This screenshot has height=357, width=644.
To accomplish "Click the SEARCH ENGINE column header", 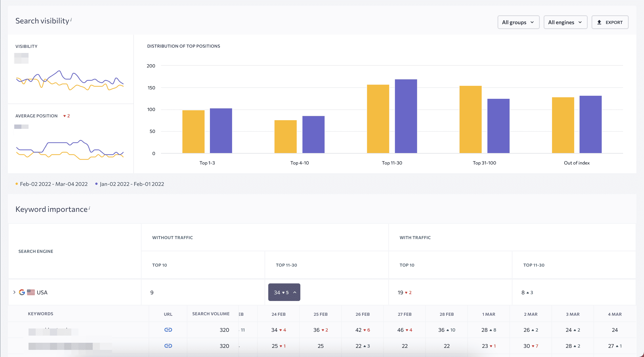I will 36,251.
